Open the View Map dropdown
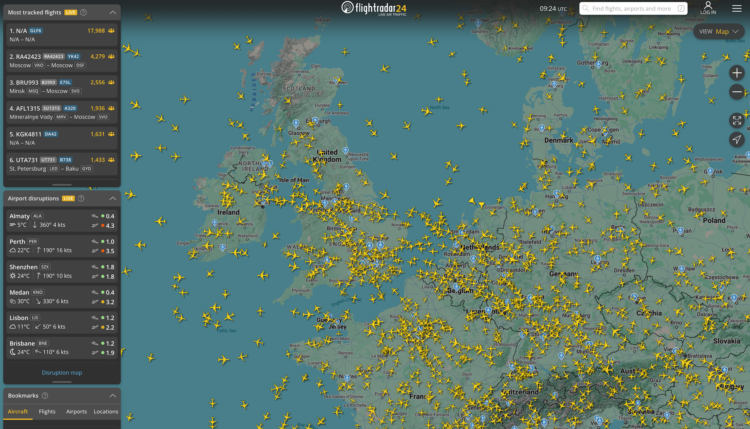Screen dimensions: 750x429 point(718,32)
